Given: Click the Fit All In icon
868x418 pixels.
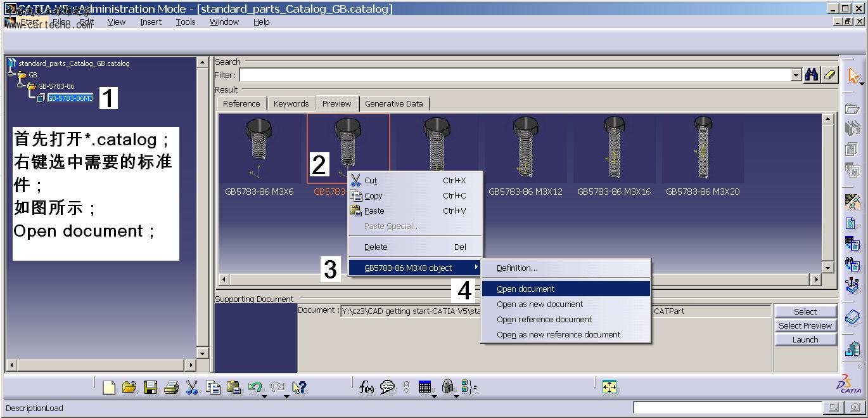Looking at the screenshot, I should click(x=610, y=387).
